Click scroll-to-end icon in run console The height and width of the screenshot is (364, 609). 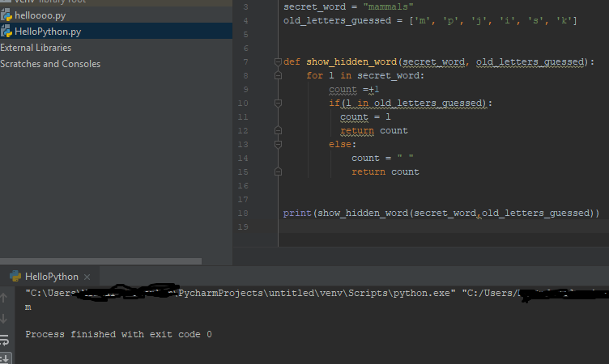click(x=4, y=358)
